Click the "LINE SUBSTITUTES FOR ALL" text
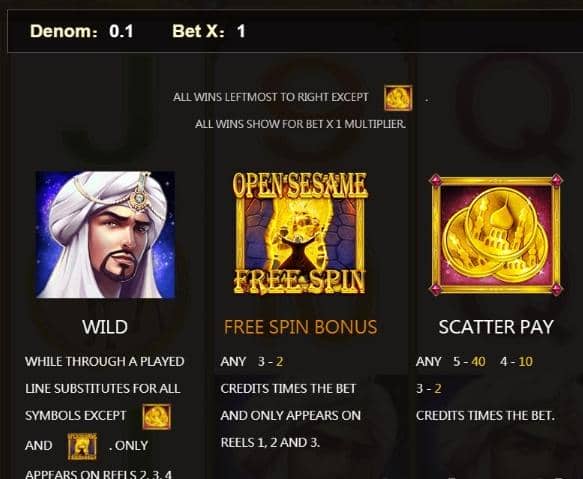The image size is (583, 479). coord(103,389)
